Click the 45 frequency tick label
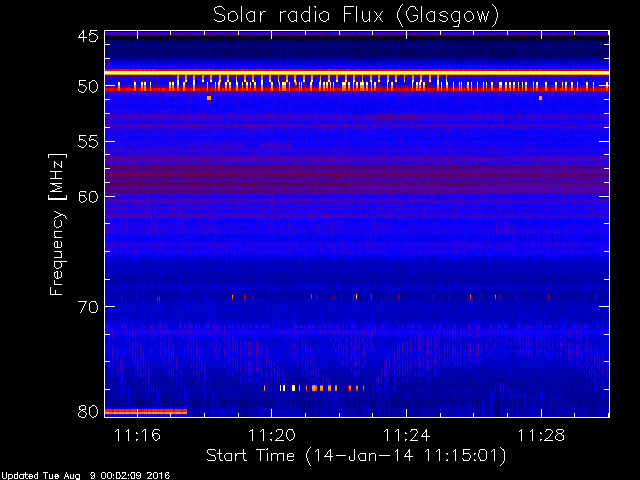The image size is (640, 480). coord(88,36)
